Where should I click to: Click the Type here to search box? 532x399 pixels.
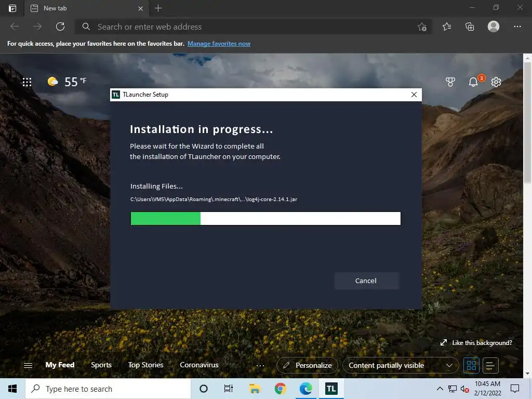click(108, 389)
